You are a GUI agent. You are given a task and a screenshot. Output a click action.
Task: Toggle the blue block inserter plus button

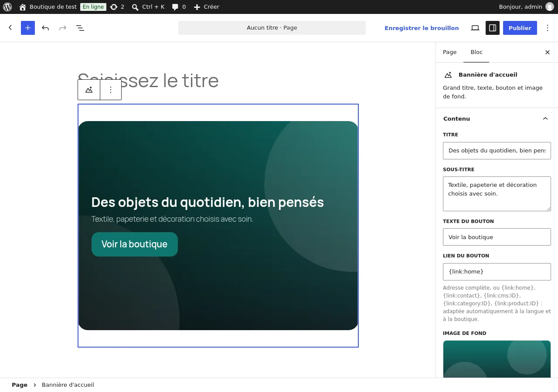tap(28, 28)
